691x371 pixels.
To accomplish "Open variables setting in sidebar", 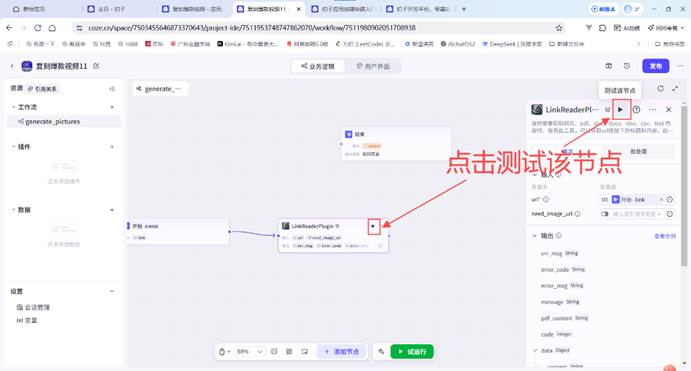I will click(27, 320).
